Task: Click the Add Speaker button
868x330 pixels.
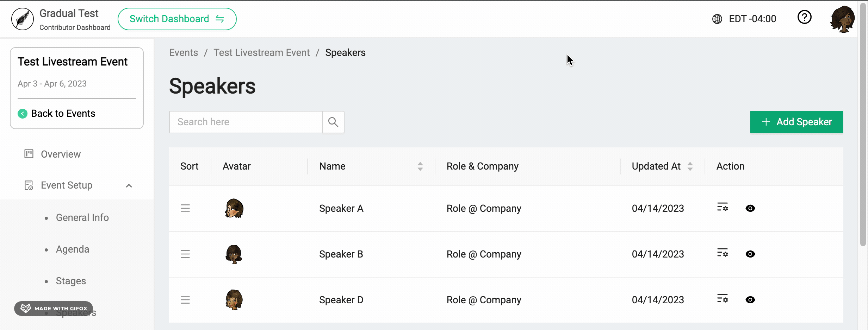Action: [x=796, y=122]
